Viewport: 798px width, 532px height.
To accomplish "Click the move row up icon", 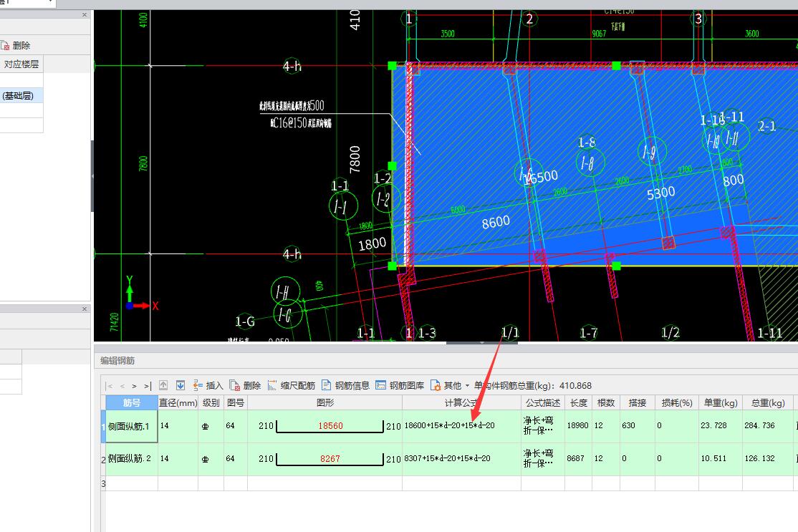I will pos(163,385).
